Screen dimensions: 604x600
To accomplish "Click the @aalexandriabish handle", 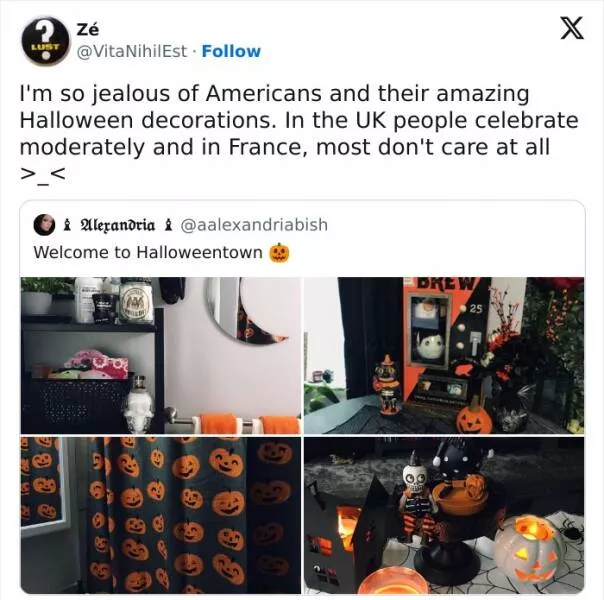I will click(x=254, y=225).
